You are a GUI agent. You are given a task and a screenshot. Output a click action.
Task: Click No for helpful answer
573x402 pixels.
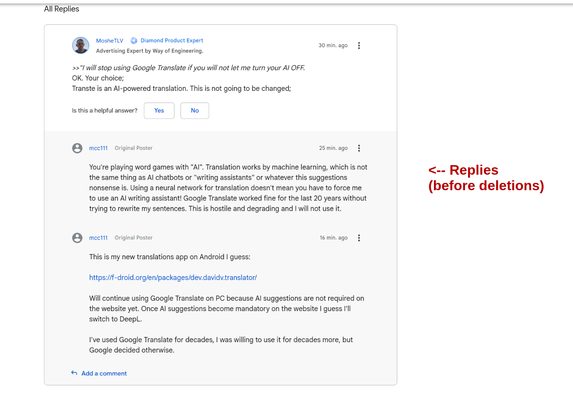tap(195, 110)
